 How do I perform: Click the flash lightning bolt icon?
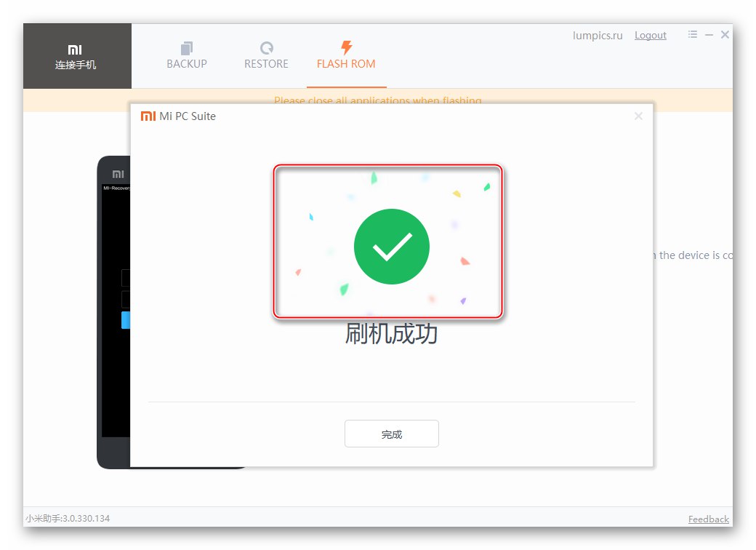click(346, 47)
